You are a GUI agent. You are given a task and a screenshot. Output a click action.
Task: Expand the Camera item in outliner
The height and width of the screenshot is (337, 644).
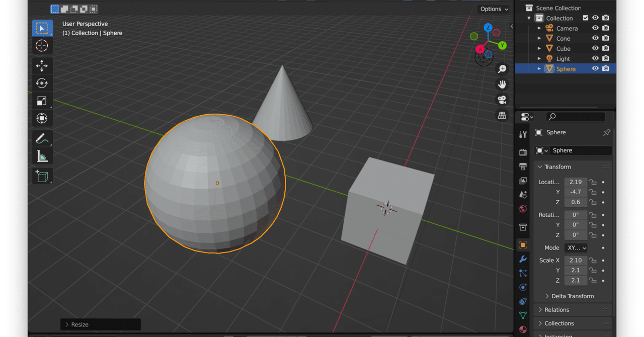(x=539, y=28)
